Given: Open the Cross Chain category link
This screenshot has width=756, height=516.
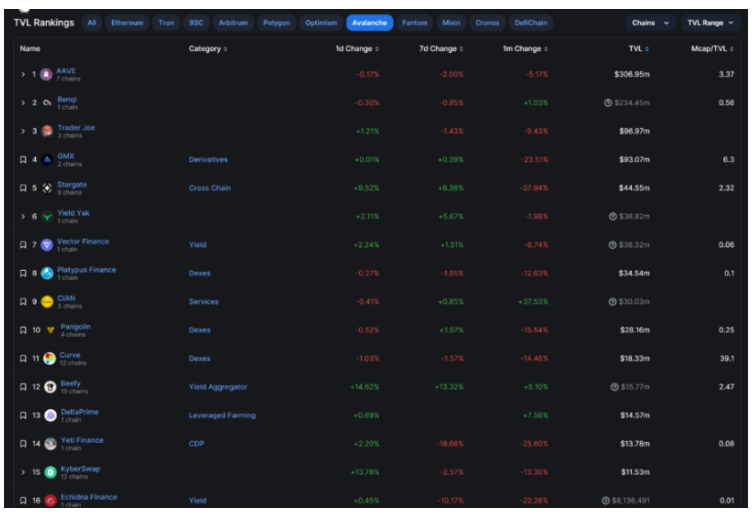Looking at the screenshot, I should [x=210, y=188].
